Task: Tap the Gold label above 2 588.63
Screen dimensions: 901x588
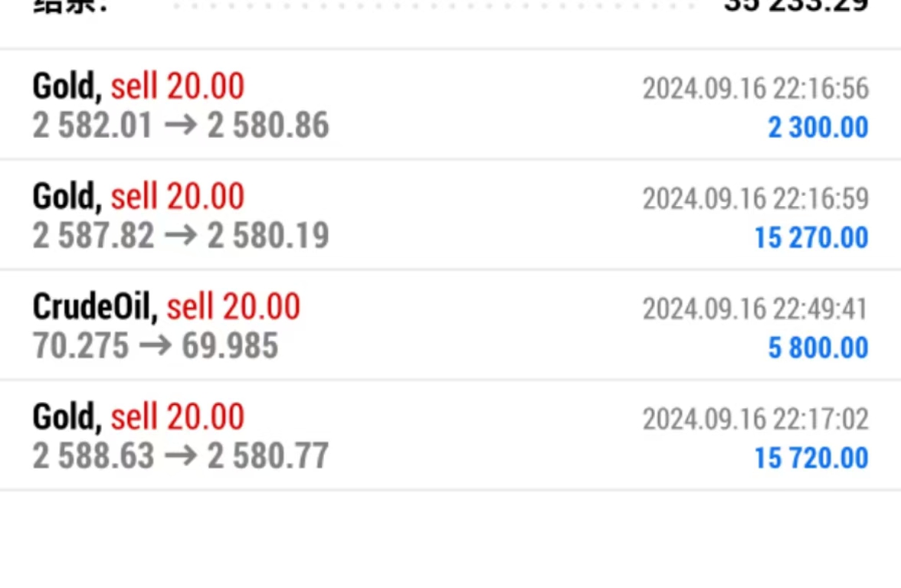Action: point(66,417)
